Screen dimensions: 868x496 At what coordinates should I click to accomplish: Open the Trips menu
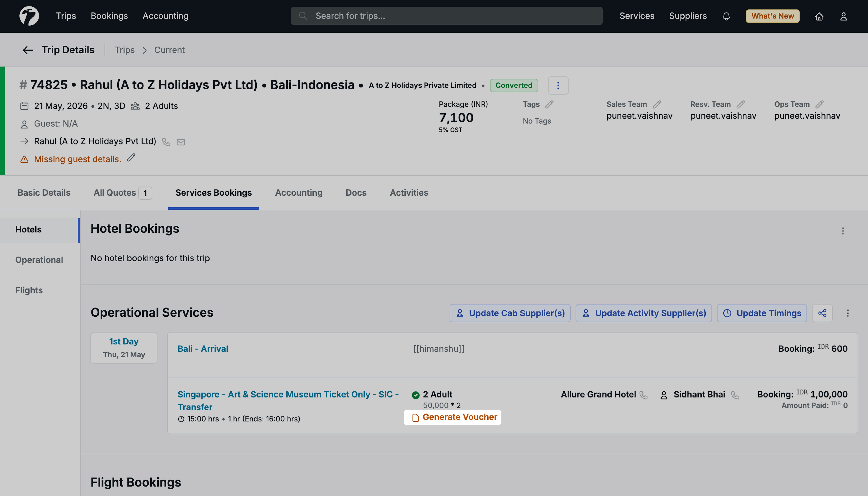(x=66, y=16)
